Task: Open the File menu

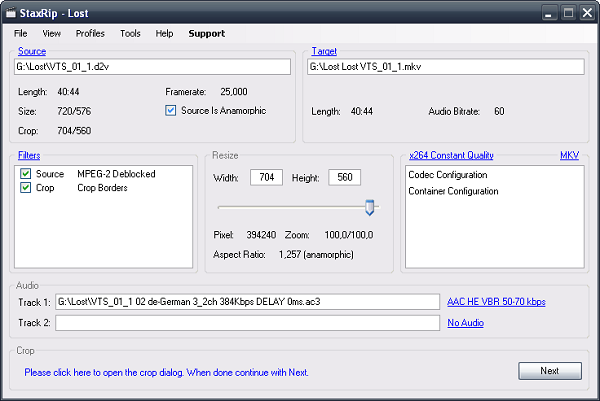Action: (20, 33)
